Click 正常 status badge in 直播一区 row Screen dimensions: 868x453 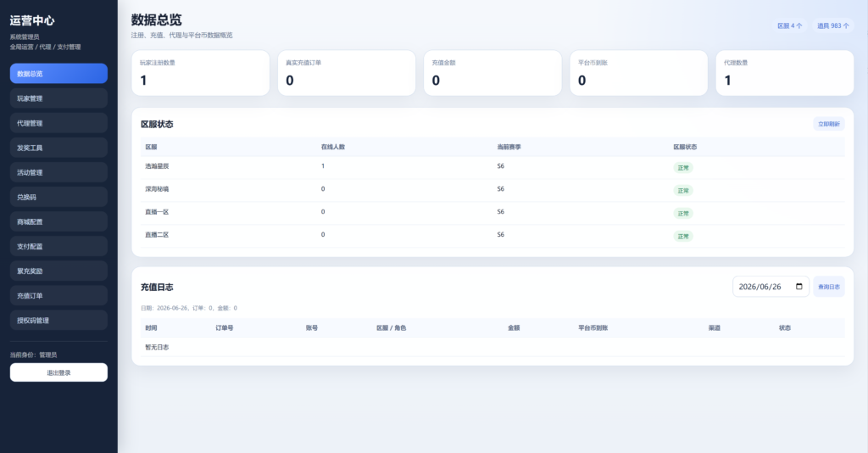683,213
